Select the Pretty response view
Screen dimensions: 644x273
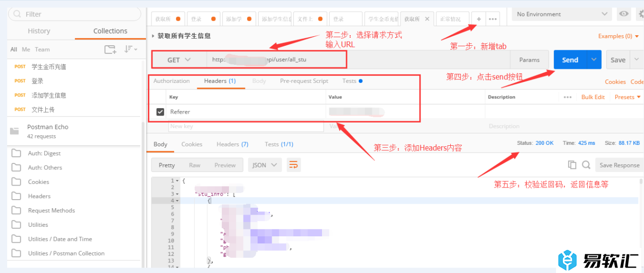click(x=167, y=165)
